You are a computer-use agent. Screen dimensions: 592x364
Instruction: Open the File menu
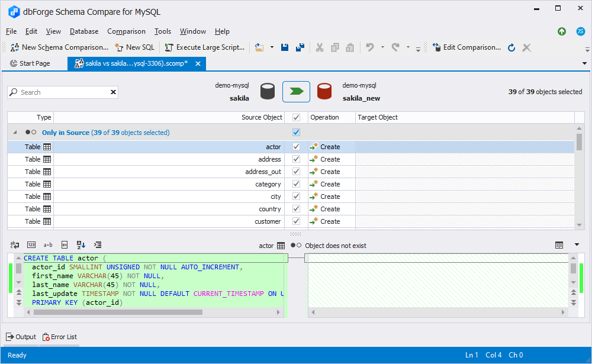(11, 31)
